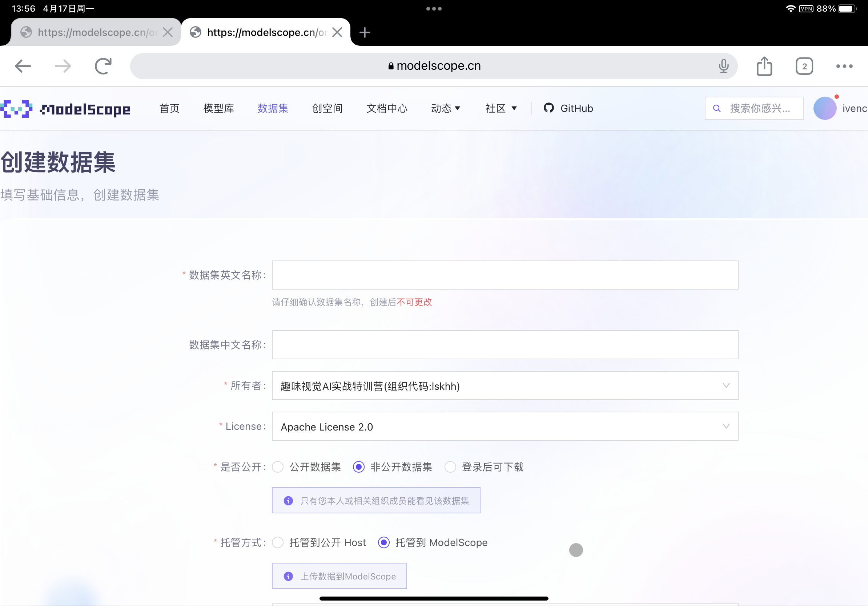The height and width of the screenshot is (606, 868).
Task: Open the 动态 dropdown menu
Action: (x=446, y=108)
